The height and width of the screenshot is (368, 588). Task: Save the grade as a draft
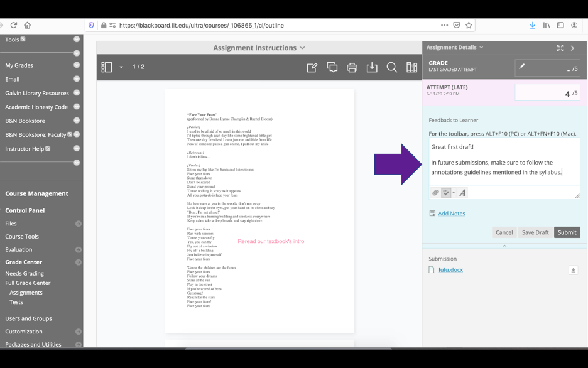coord(535,232)
